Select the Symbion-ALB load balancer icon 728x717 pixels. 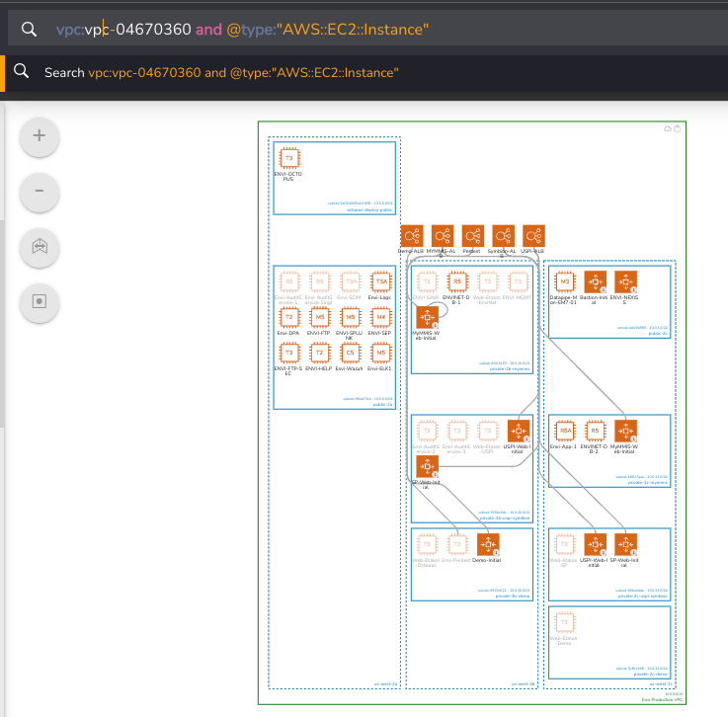[504, 236]
